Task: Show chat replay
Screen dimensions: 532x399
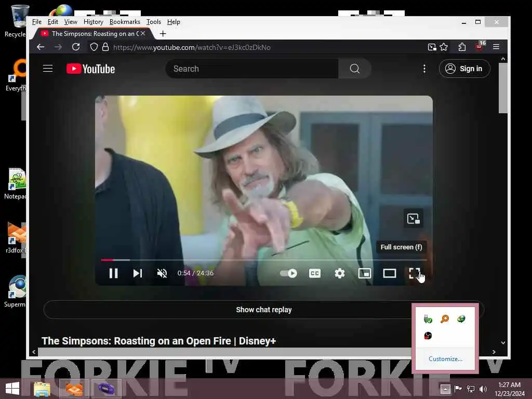Action: coord(263,310)
